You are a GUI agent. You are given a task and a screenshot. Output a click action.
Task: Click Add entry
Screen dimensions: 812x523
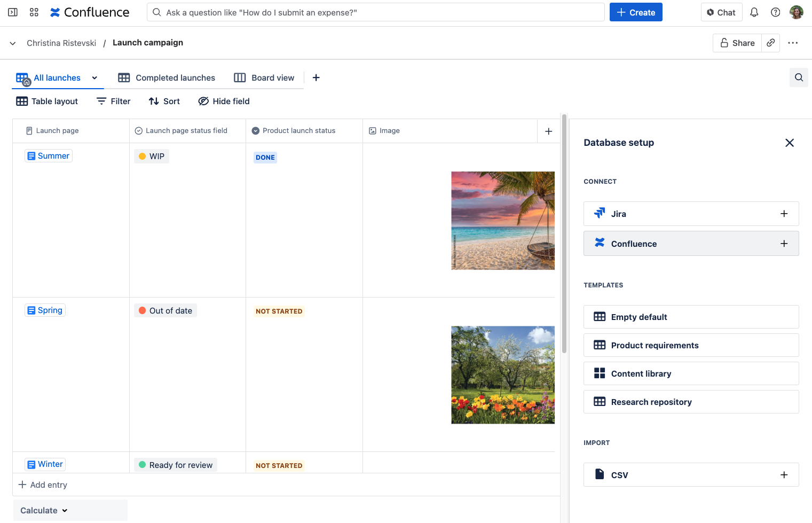[x=43, y=485]
